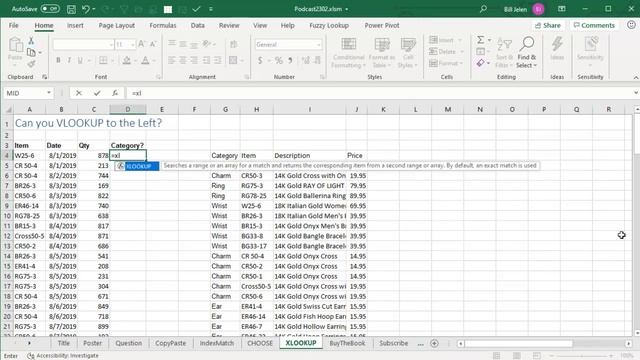The image size is (640, 360).
Task: Click the Comma Style icon
Action: (x=290, y=60)
